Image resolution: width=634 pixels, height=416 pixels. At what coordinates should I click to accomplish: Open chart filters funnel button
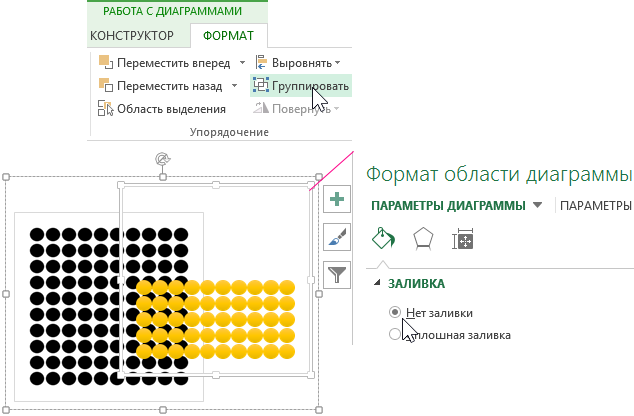pyautogui.click(x=337, y=275)
